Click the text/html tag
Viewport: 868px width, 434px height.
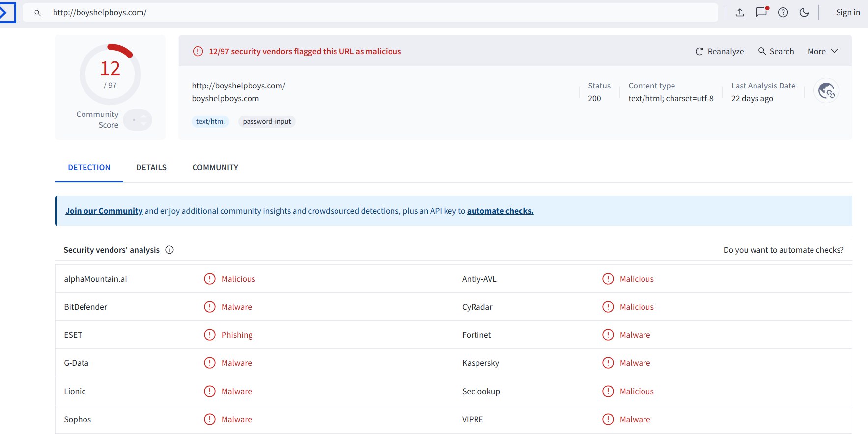211,121
